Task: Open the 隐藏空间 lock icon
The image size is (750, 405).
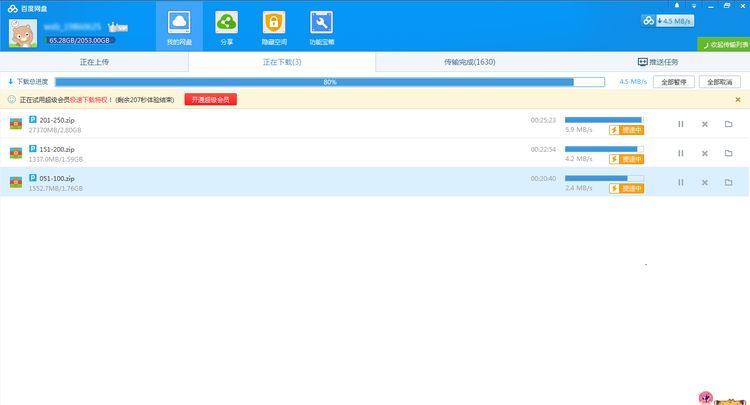Action: click(274, 22)
